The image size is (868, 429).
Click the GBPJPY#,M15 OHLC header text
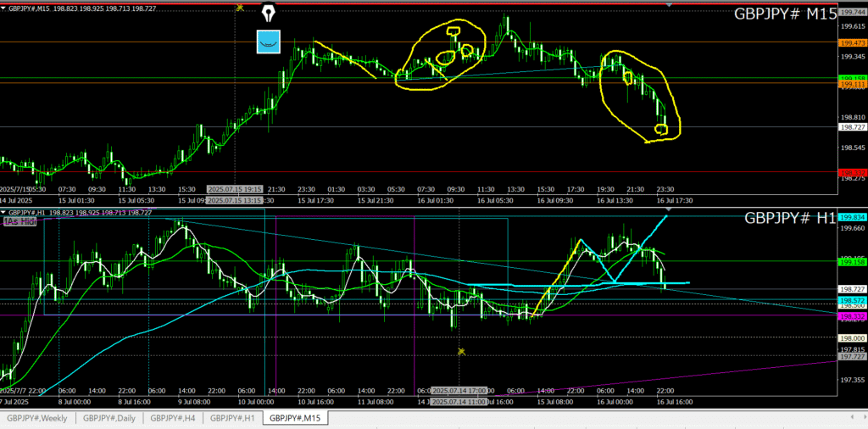[x=83, y=8]
